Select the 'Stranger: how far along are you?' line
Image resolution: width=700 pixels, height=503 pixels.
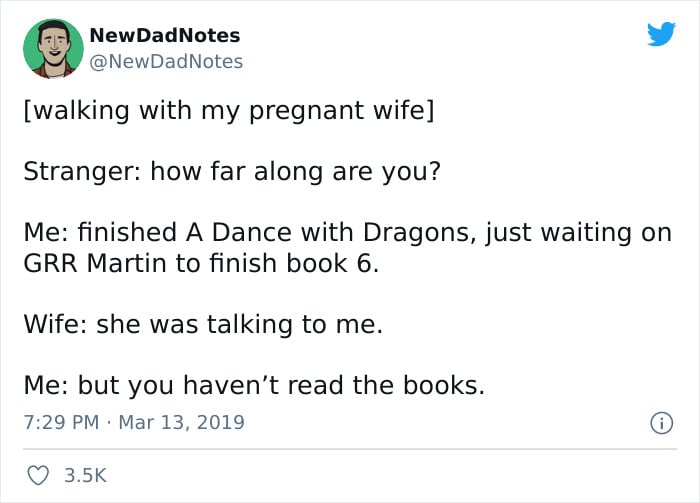[x=232, y=171]
